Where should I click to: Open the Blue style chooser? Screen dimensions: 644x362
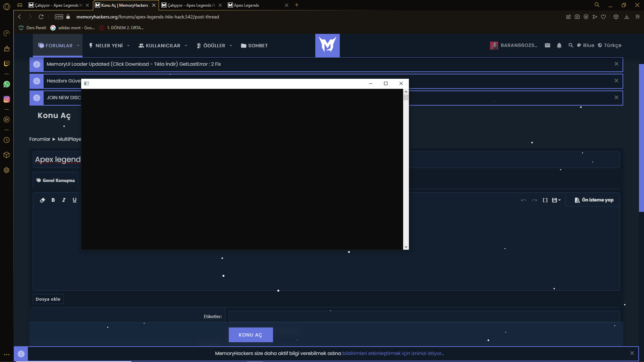(585, 45)
